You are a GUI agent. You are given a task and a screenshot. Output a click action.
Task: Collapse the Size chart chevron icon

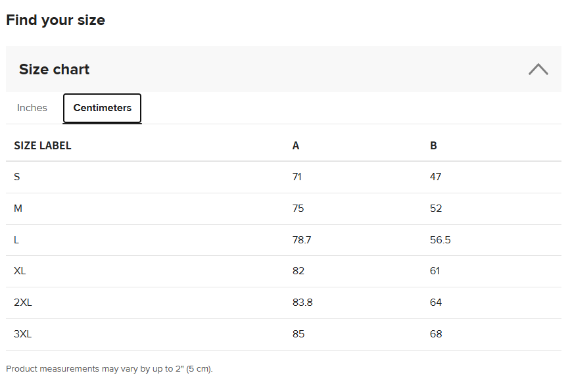[x=538, y=69]
